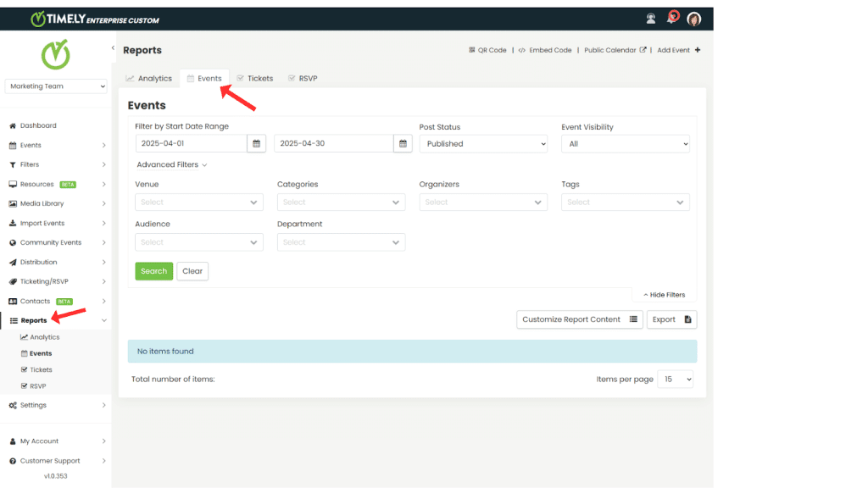
Task: Open the Post Status dropdown
Action: 483,143
